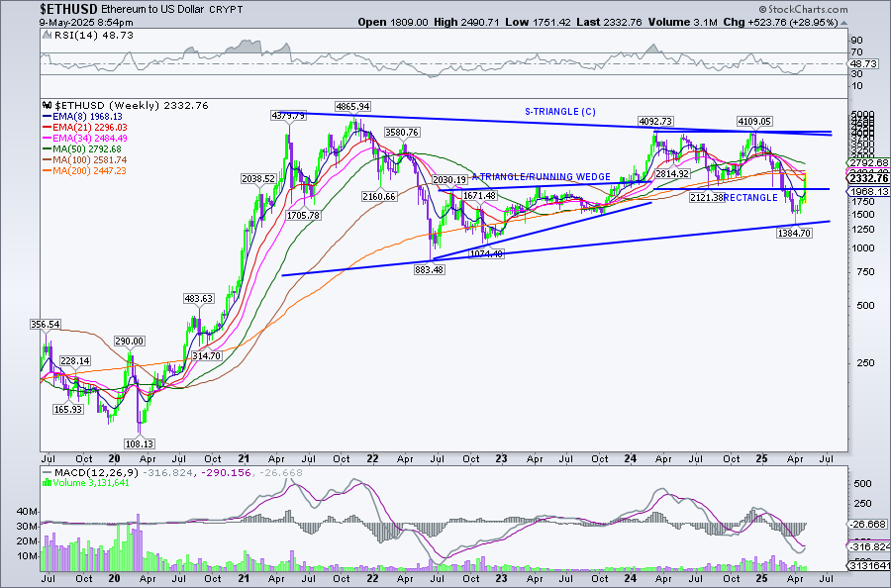Click the 290.00 price label
The width and height of the screenshot is (891, 588).
130,342
